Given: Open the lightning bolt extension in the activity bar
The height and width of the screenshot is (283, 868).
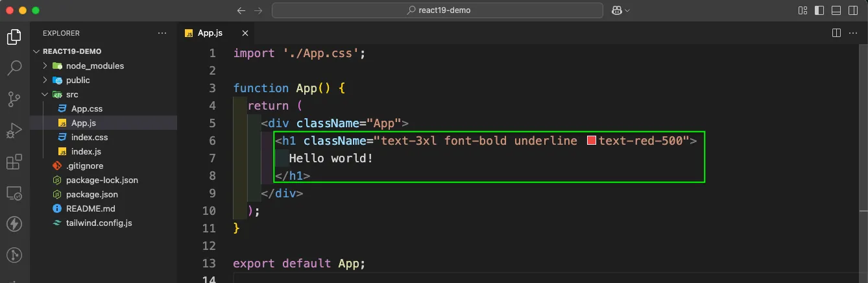Looking at the screenshot, I should pyautogui.click(x=14, y=224).
